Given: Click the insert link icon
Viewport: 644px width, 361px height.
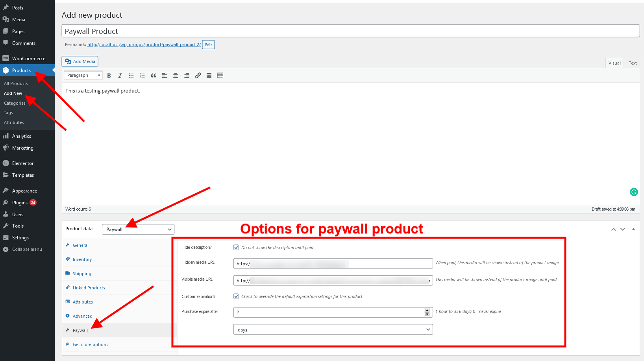Looking at the screenshot, I should [x=198, y=76].
